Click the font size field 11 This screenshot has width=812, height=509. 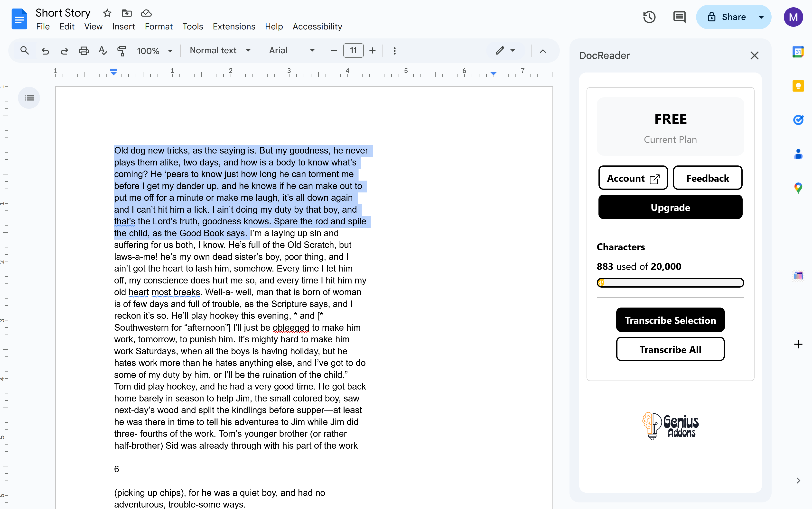pyautogui.click(x=353, y=51)
